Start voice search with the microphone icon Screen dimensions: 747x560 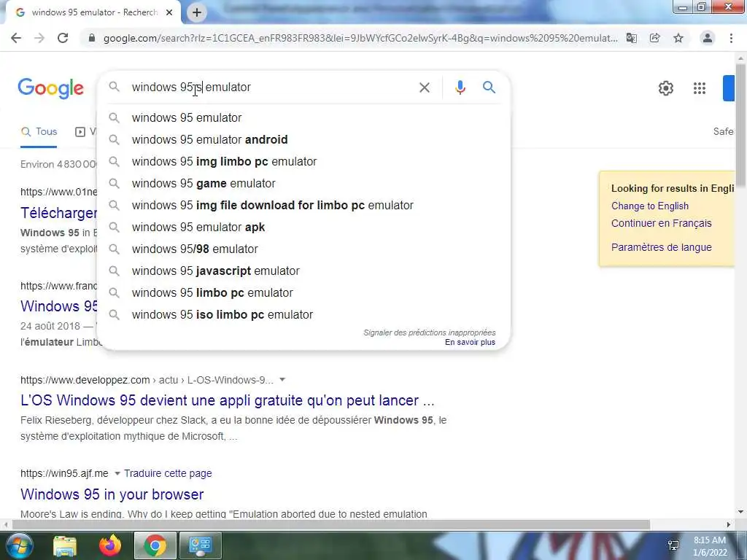coord(460,87)
